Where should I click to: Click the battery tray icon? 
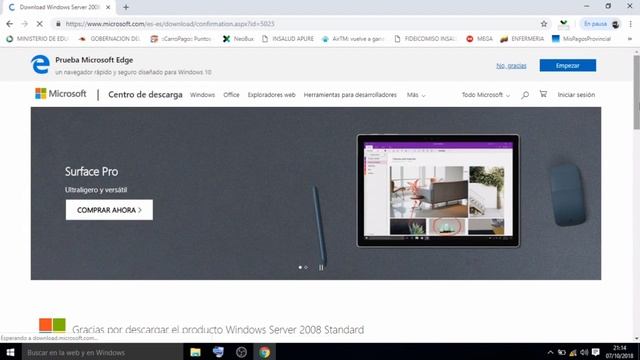click(562, 352)
